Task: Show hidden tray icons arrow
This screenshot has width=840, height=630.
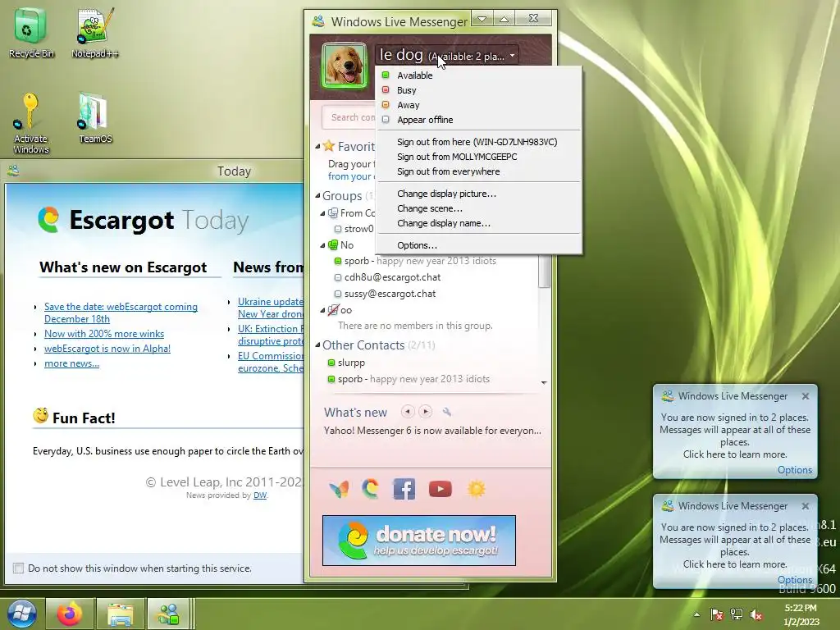Action: click(696, 614)
